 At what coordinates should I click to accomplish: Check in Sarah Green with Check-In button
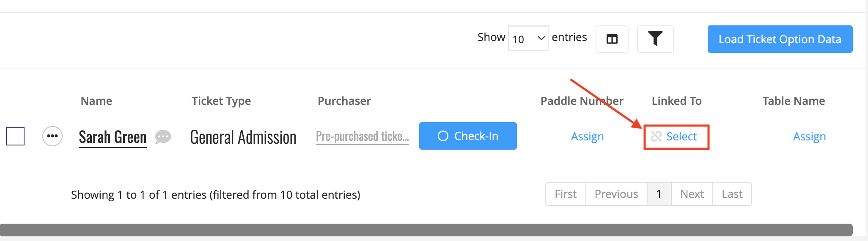pyautogui.click(x=468, y=136)
